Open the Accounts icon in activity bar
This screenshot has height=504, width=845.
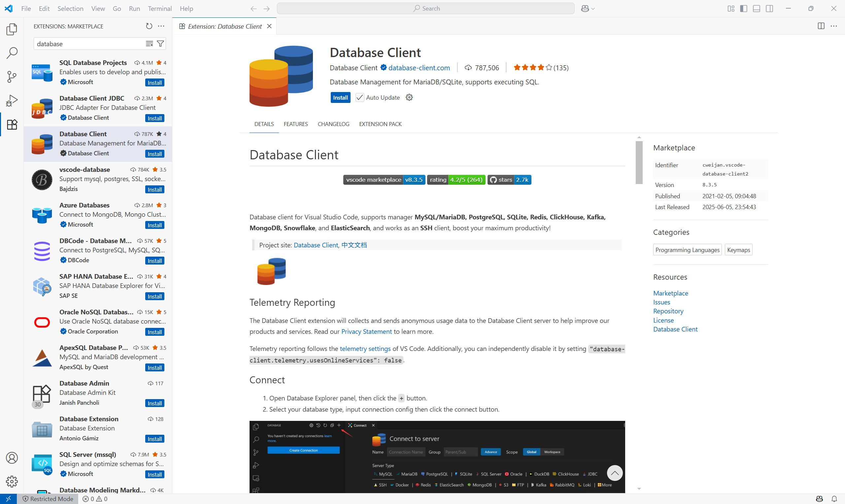12,458
